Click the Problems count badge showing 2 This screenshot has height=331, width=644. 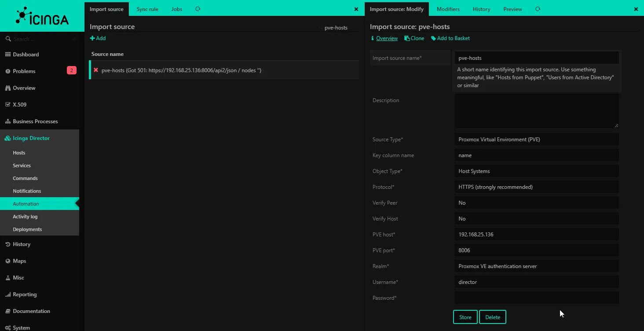(x=71, y=70)
